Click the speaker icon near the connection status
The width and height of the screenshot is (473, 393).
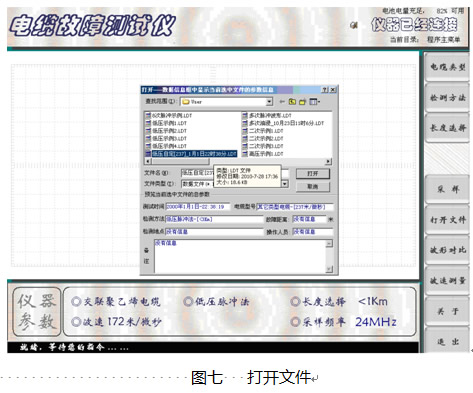pyautogui.click(x=354, y=25)
